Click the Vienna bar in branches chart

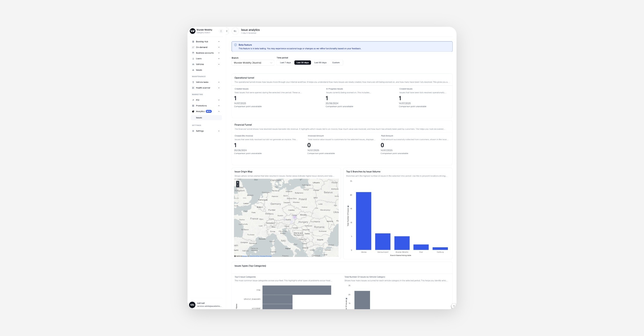(x=363, y=221)
